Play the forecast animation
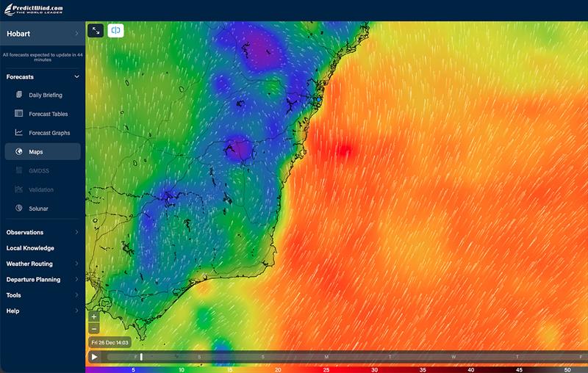 [95, 357]
